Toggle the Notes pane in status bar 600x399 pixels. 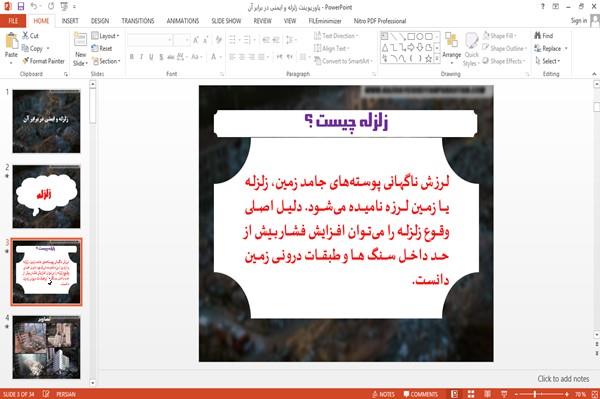(383, 394)
